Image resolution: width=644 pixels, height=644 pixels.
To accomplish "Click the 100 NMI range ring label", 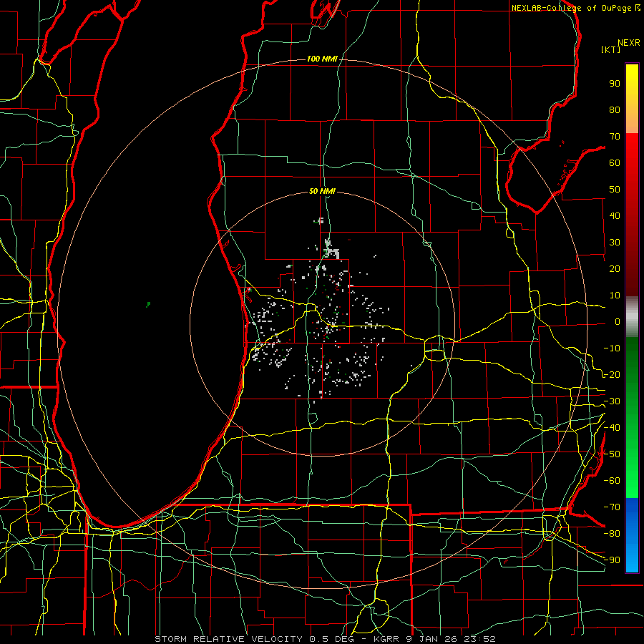I will [x=322, y=59].
